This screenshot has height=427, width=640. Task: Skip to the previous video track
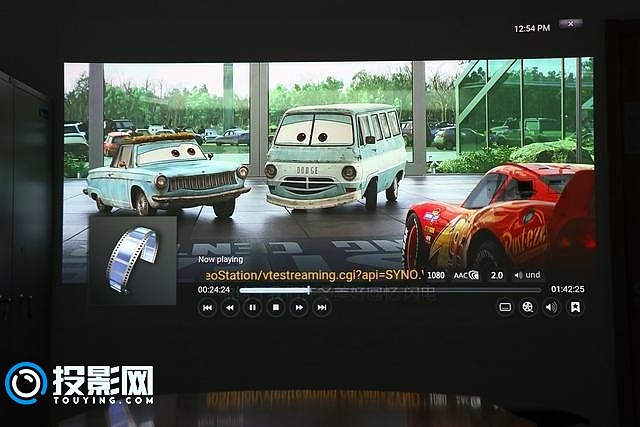click(207, 308)
